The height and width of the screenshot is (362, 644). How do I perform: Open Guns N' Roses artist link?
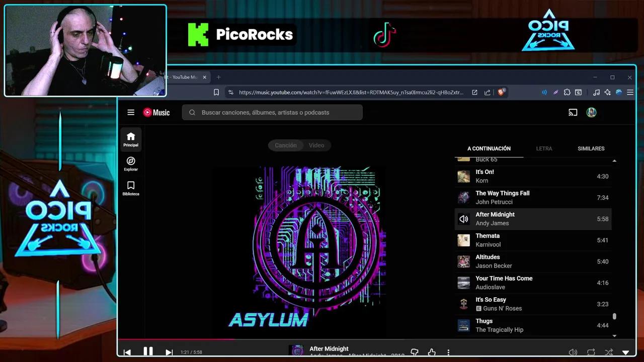pyautogui.click(x=502, y=309)
